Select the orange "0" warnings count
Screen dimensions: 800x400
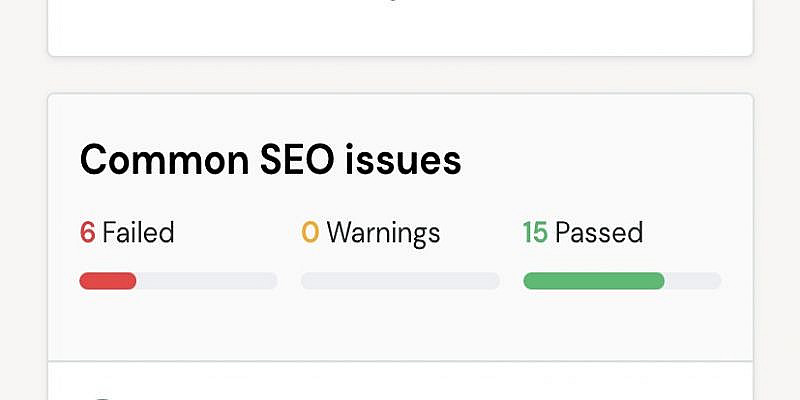coord(310,233)
